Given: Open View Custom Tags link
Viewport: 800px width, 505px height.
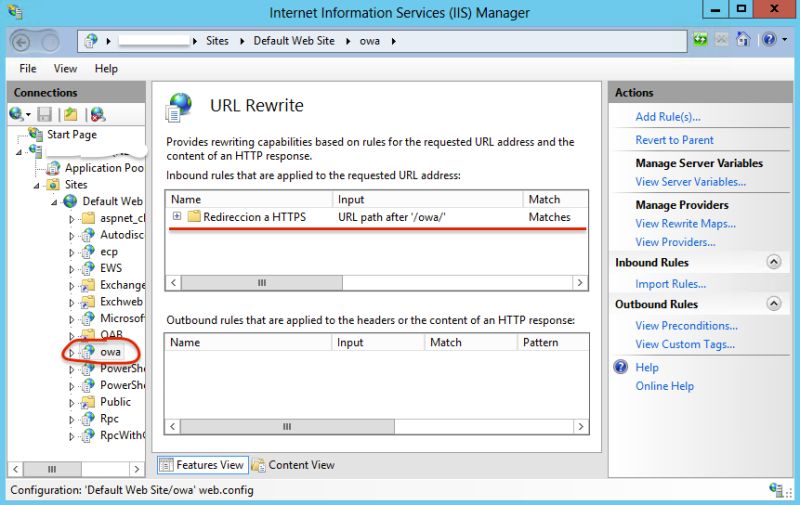Looking at the screenshot, I should pos(685,344).
